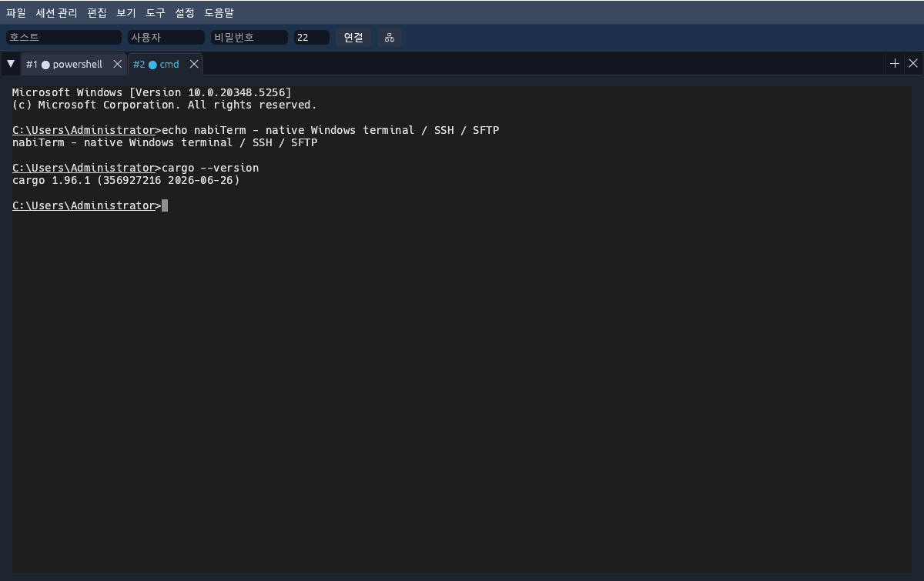Open the 설정 menu
The image size is (924, 581).
click(x=185, y=13)
